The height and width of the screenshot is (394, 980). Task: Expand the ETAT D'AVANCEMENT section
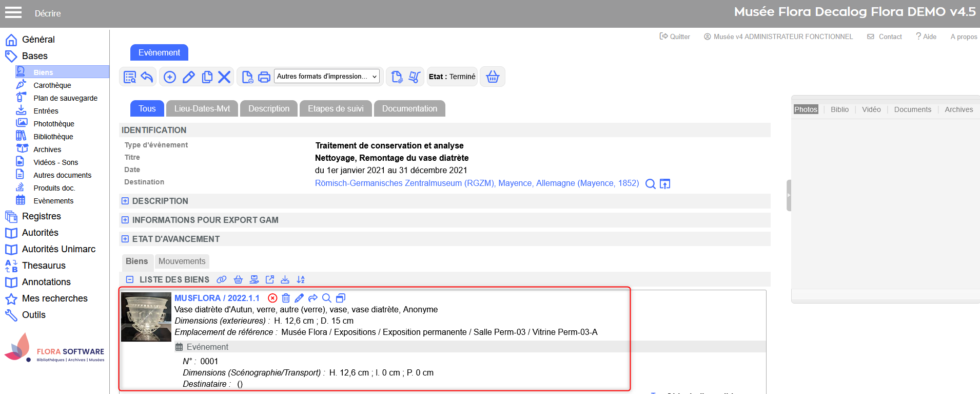tap(125, 239)
